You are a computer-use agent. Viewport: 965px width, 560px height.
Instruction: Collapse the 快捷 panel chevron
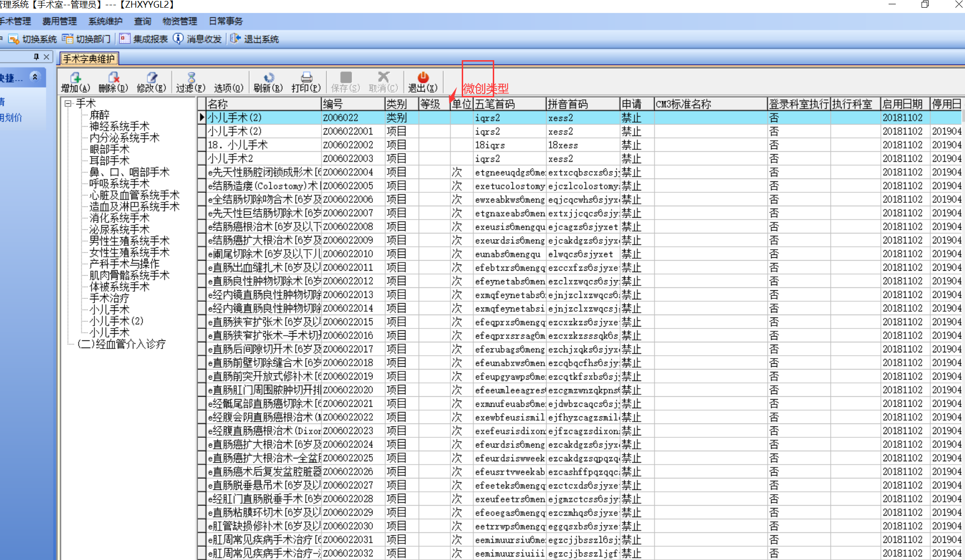[35, 76]
